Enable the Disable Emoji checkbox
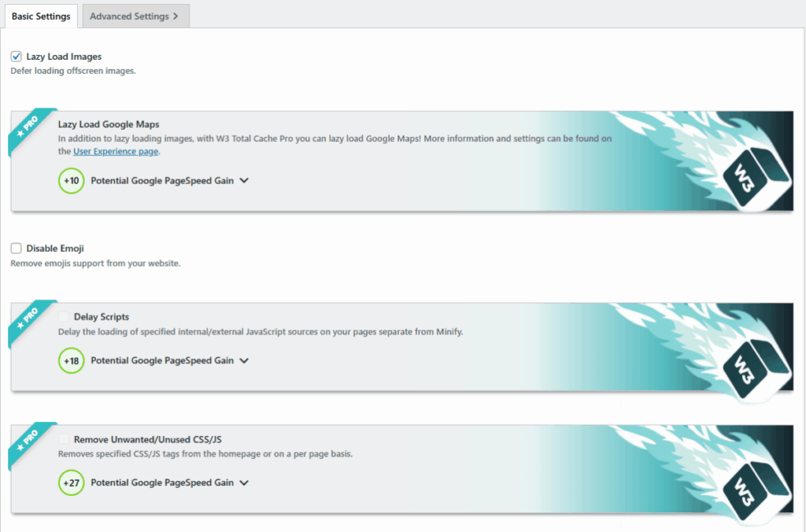 17,249
